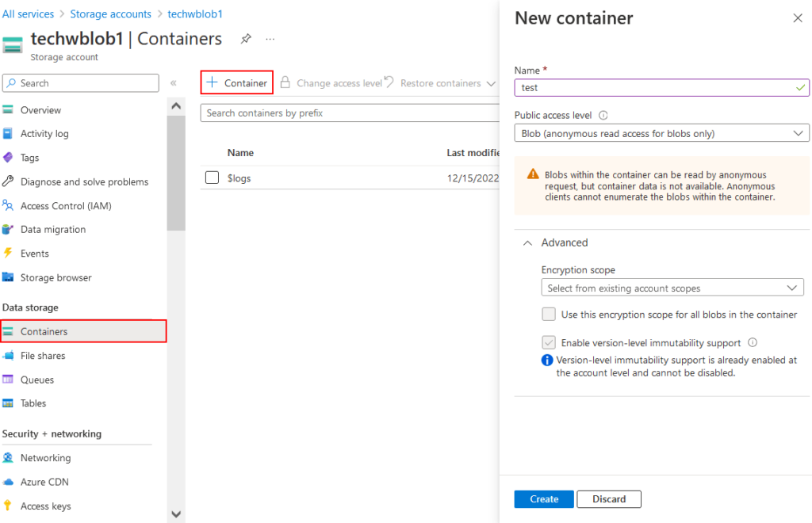Image resolution: width=812 pixels, height=523 pixels.
Task: Collapse the sidebar with double chevron icon
Action: (x=174, y=83)
